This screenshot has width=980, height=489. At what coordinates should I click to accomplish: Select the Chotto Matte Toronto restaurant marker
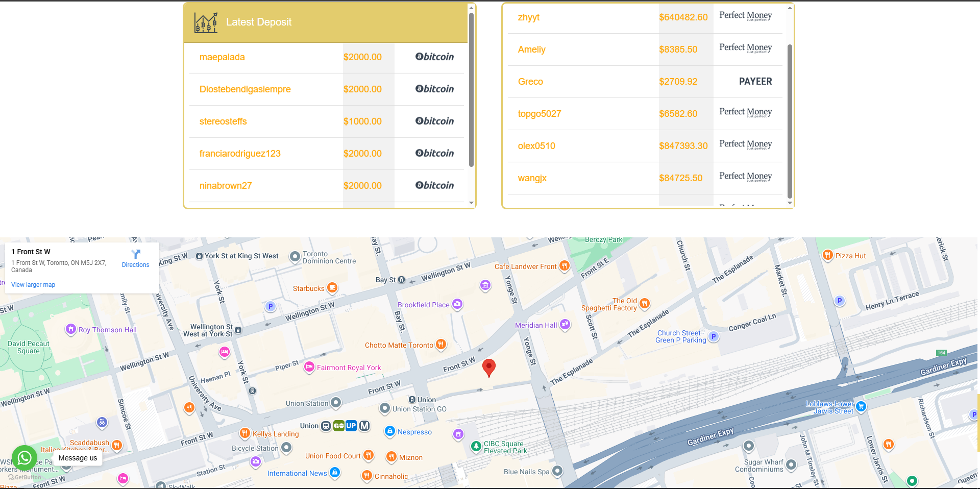coord(441,345)
